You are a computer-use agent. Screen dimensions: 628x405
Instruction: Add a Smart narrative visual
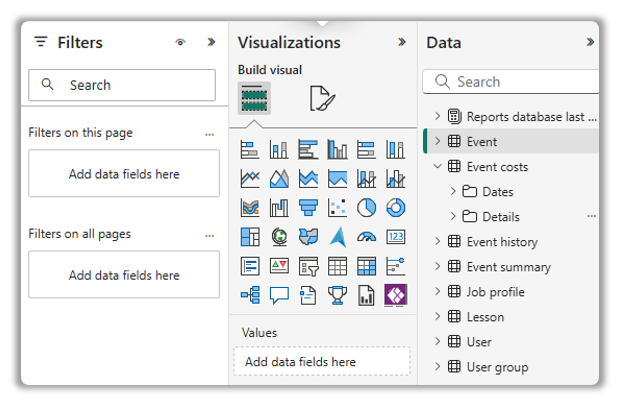308,295
